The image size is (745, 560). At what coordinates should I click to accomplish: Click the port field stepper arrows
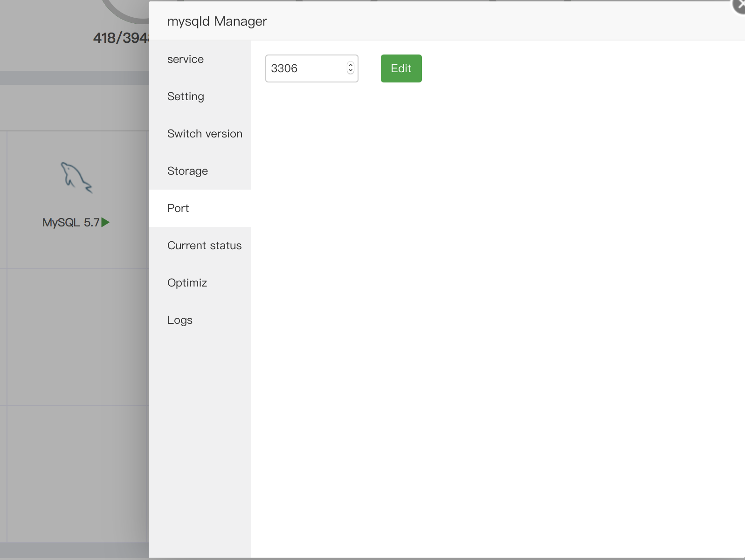coord(351,68)
